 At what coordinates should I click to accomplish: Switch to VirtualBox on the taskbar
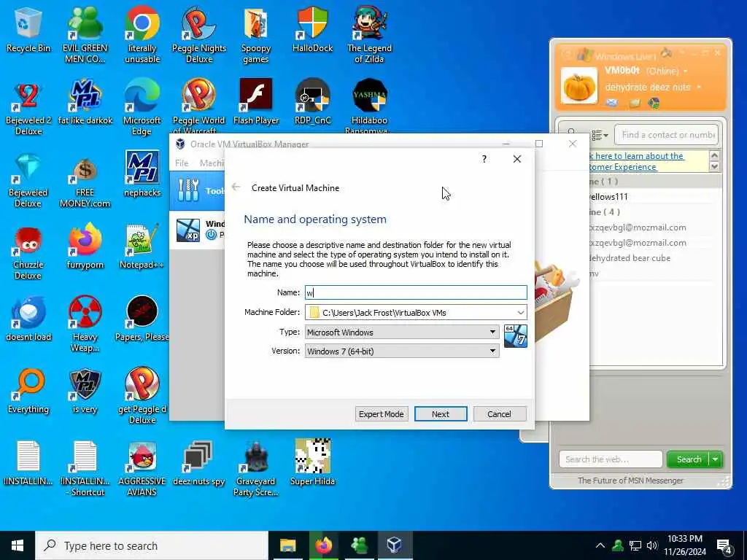click(395, 545)
